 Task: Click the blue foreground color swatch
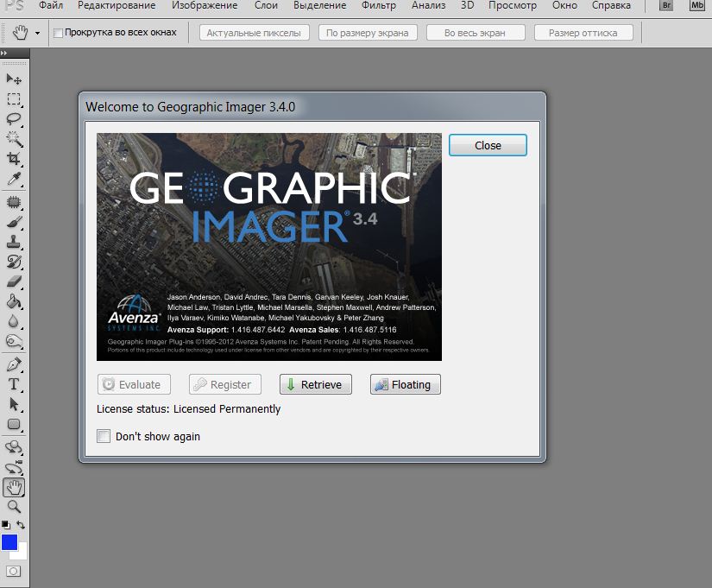pos(9,542)
